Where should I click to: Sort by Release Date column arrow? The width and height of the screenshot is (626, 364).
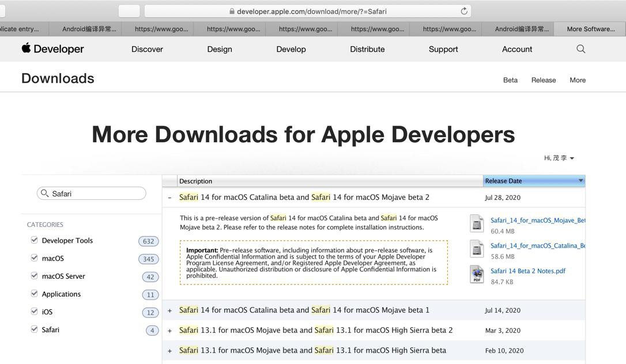[x=581, y=181]
